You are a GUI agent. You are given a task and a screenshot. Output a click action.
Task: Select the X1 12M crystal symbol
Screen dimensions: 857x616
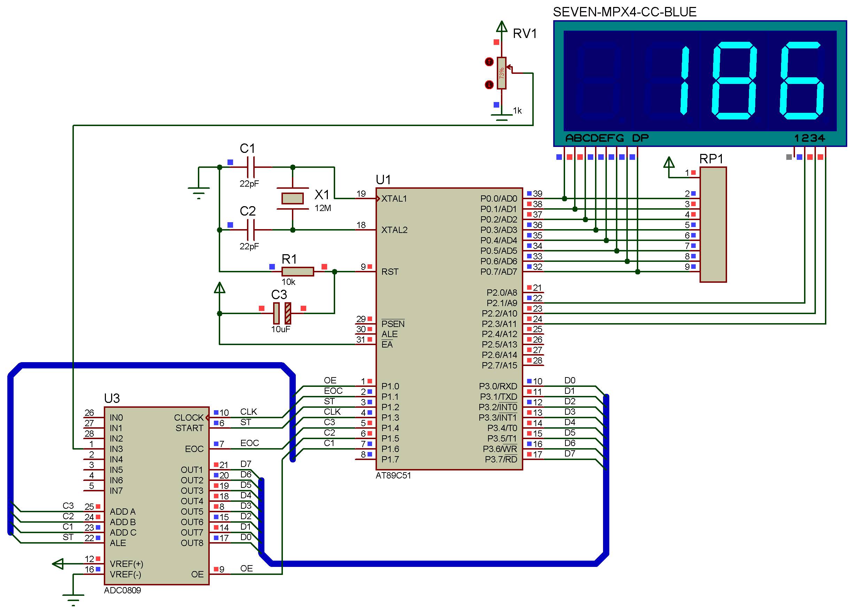click(293, 198)
